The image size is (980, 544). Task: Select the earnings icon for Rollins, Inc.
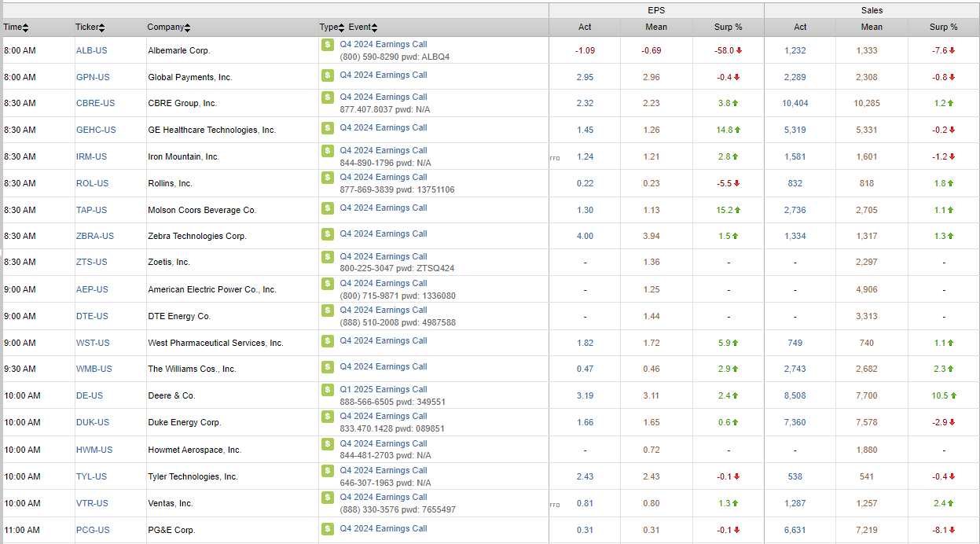point(328,178)
